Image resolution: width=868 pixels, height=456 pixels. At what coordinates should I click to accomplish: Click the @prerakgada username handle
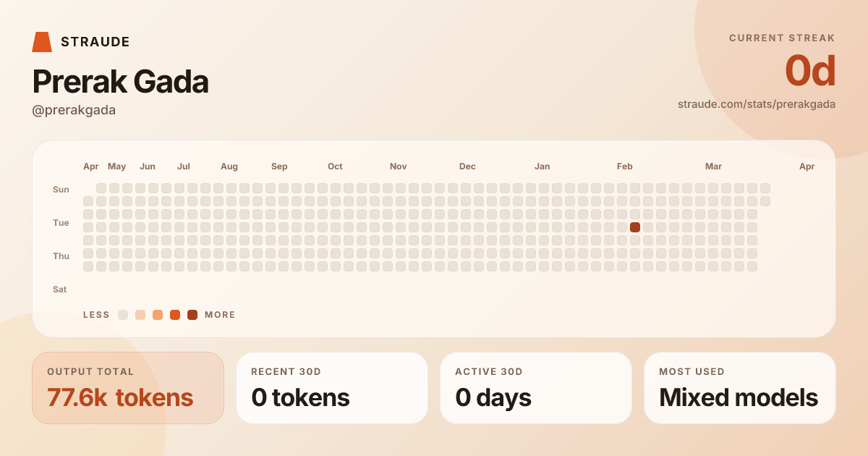click(74, 110)
